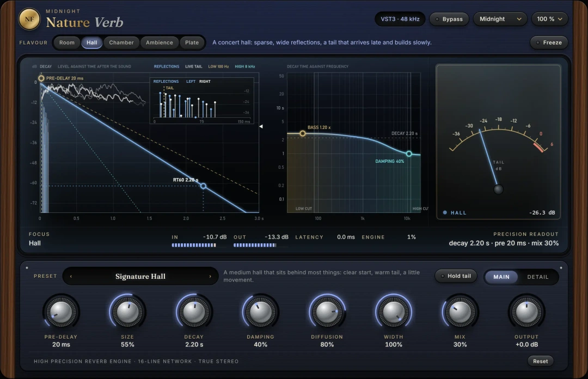Toggle the Bypass button
588x379 pixels.
449,19
